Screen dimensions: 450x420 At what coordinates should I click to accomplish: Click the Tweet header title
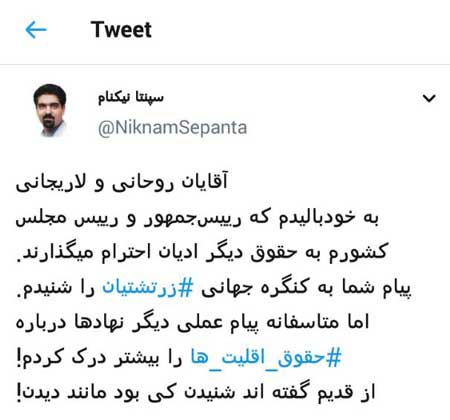[x=121, y=29]
